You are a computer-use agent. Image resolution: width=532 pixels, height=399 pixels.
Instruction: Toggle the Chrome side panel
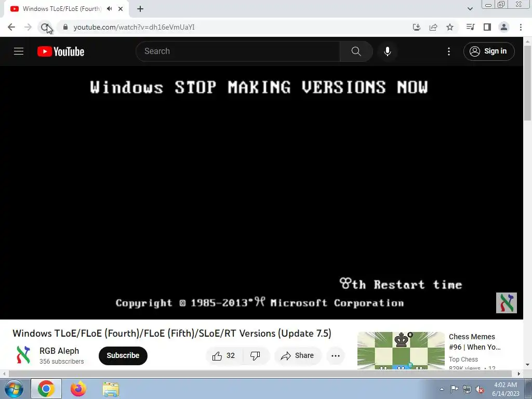pos(487,27)
